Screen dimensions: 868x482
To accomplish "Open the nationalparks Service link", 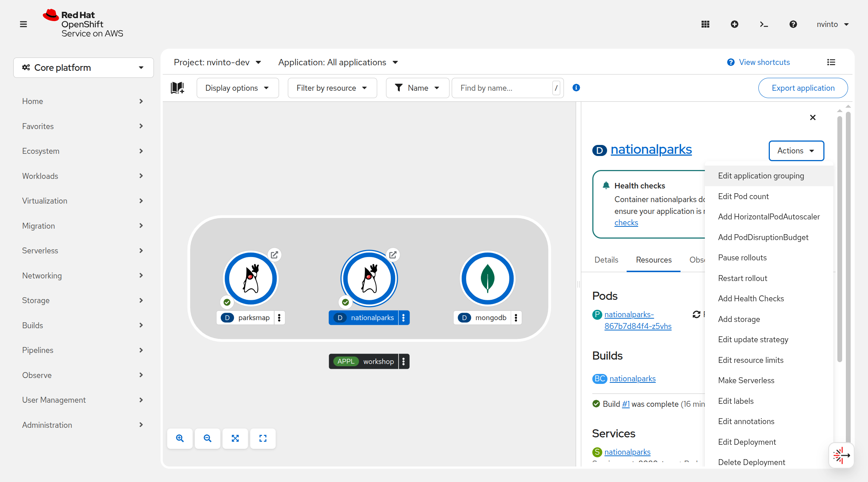I will click(x=627, y=452).
